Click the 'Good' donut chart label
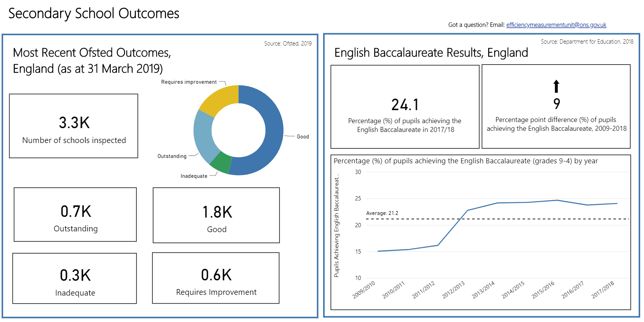This screenshot has height=322, width=644. tap(303, 137)
